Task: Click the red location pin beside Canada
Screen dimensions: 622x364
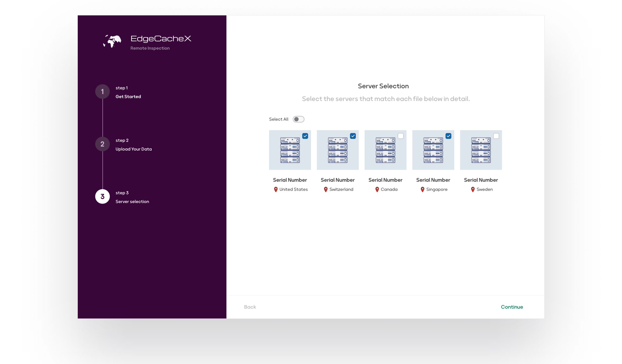Action: click(377, 189)
